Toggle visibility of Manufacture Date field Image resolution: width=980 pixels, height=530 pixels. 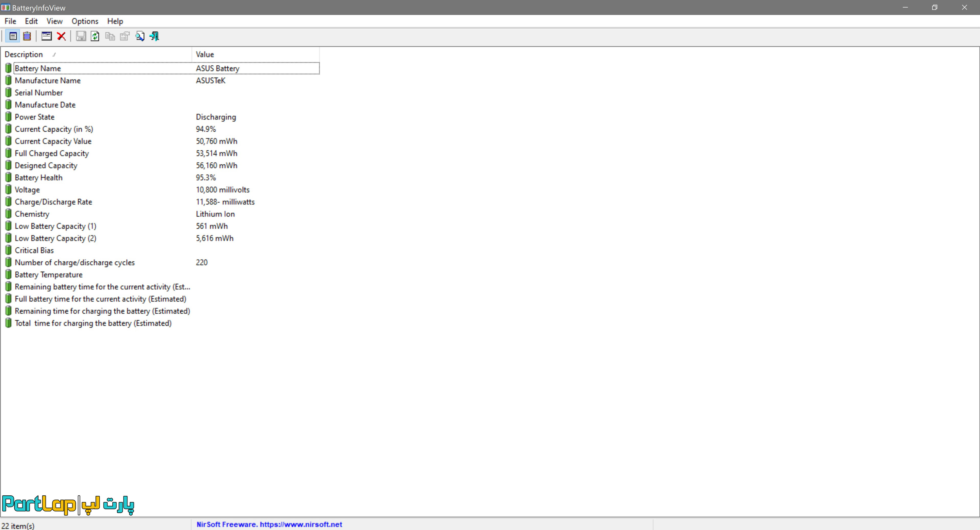coord(44,105)
